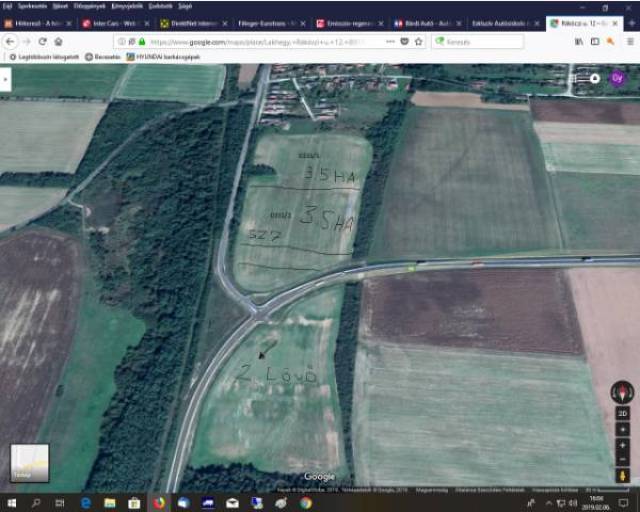The width and height of the screenshot is (640, 512).
Task: Click the purple Google account avatar
Action: pos(617,79)
